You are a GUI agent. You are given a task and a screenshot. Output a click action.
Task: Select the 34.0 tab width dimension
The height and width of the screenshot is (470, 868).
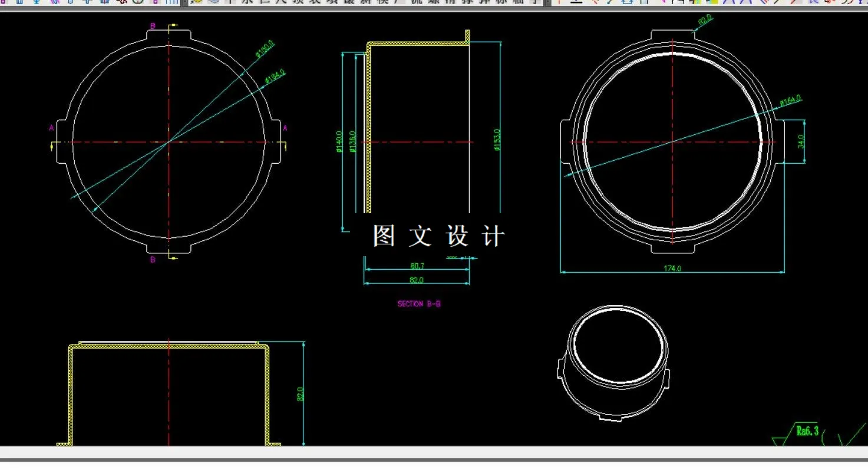(x=801, y=141)
